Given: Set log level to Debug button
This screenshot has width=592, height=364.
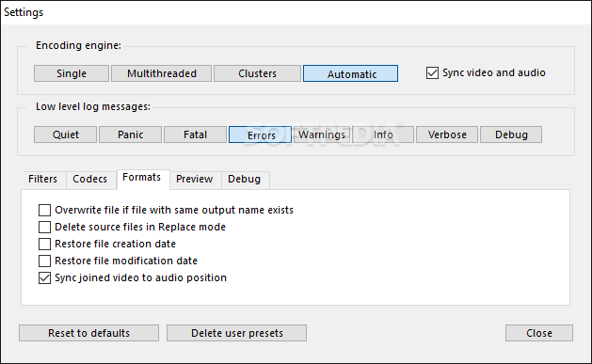Looking at the screenshot, I should tap(511, 135).
